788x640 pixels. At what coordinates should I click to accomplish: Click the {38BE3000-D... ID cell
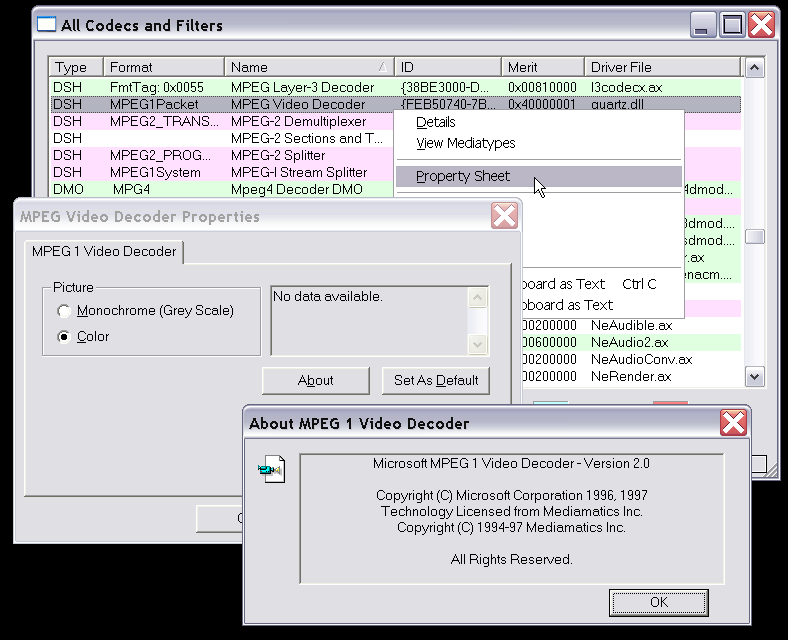[445, 87]
